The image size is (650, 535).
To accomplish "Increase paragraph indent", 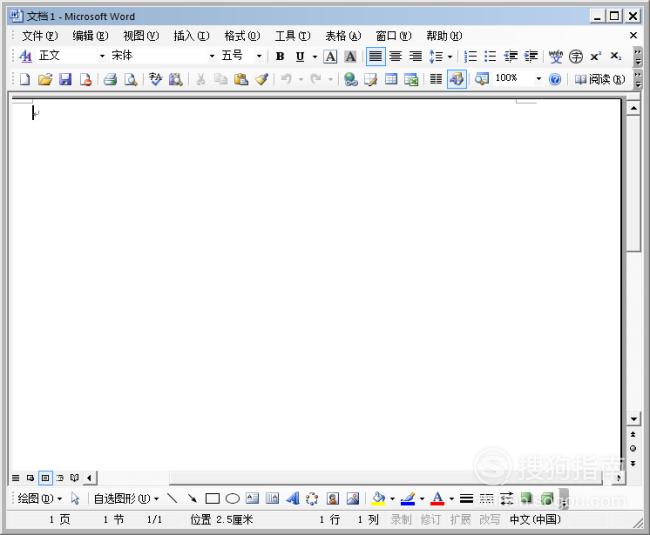I will point(531,56).
